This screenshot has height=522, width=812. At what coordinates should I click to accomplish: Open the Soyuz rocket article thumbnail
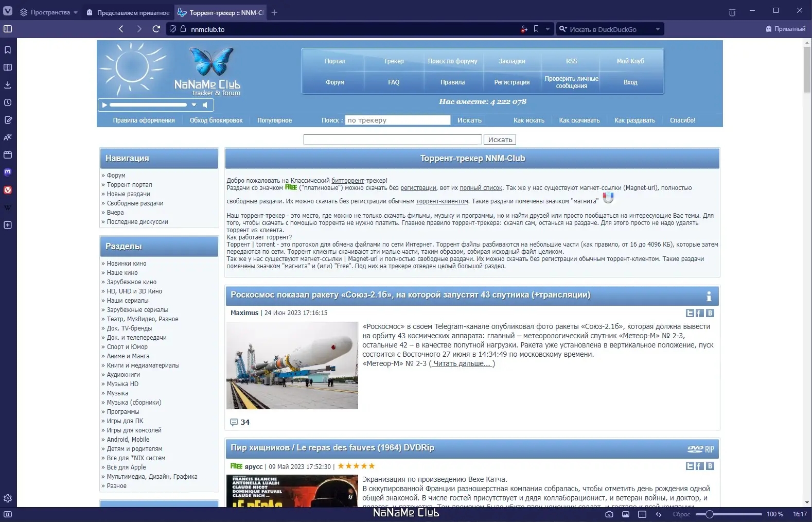coord(292,366)
